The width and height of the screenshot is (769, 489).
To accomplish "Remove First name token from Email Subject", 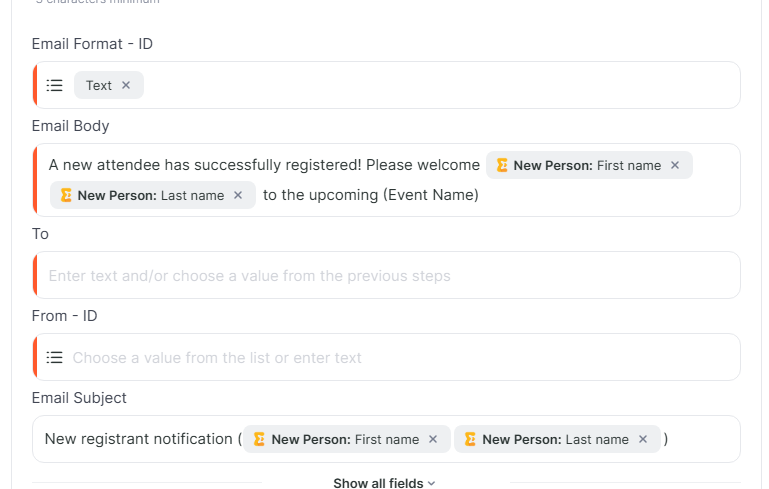I will coord(433,439).
